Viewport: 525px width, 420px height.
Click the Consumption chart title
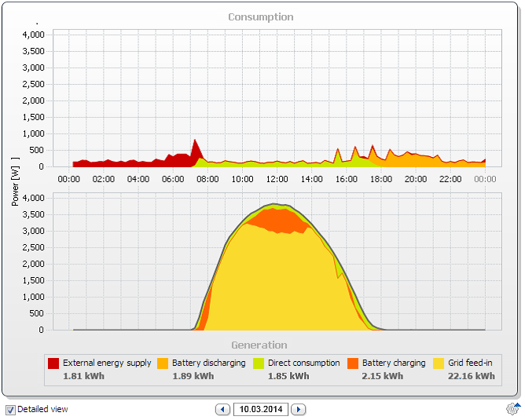click(260, 16)
